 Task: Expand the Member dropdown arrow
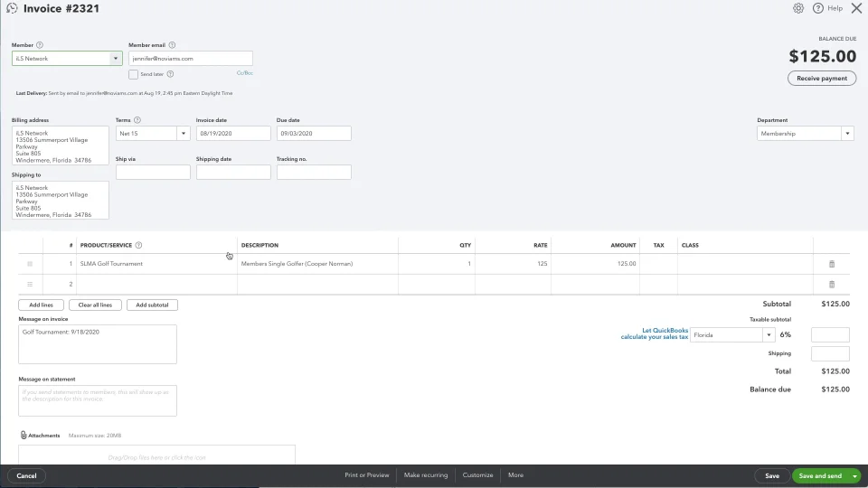click(116, 58)
